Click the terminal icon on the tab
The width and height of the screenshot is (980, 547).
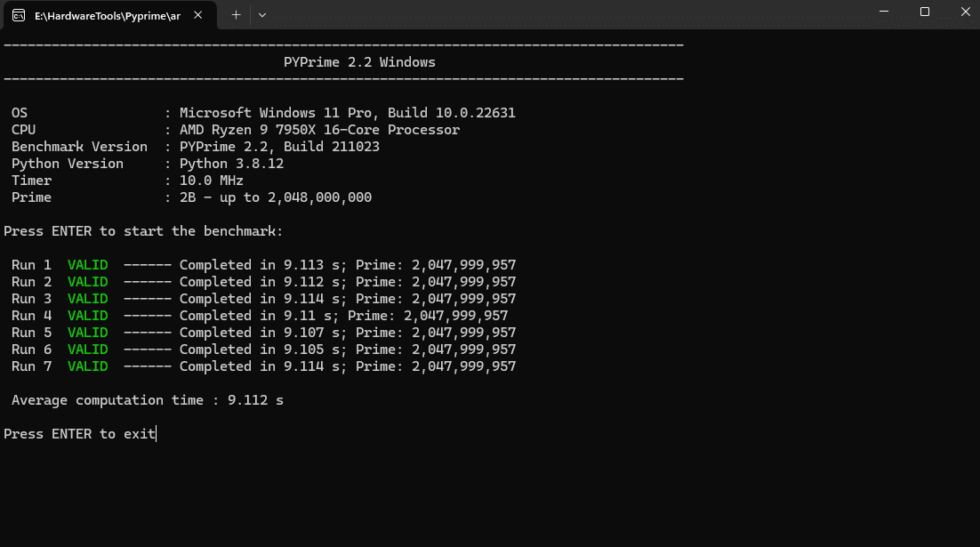click(x=18, y=16)
